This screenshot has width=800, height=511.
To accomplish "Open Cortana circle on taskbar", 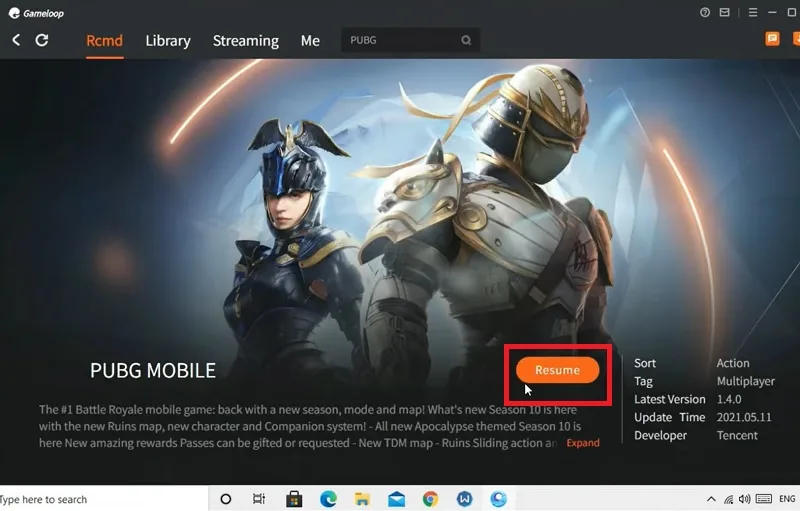I will [x=226, y=499].
